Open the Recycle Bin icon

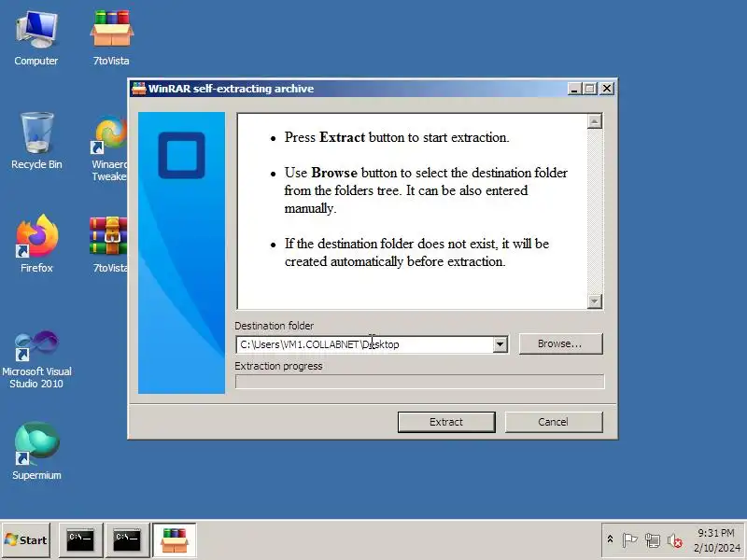click(x=36, y=141)
